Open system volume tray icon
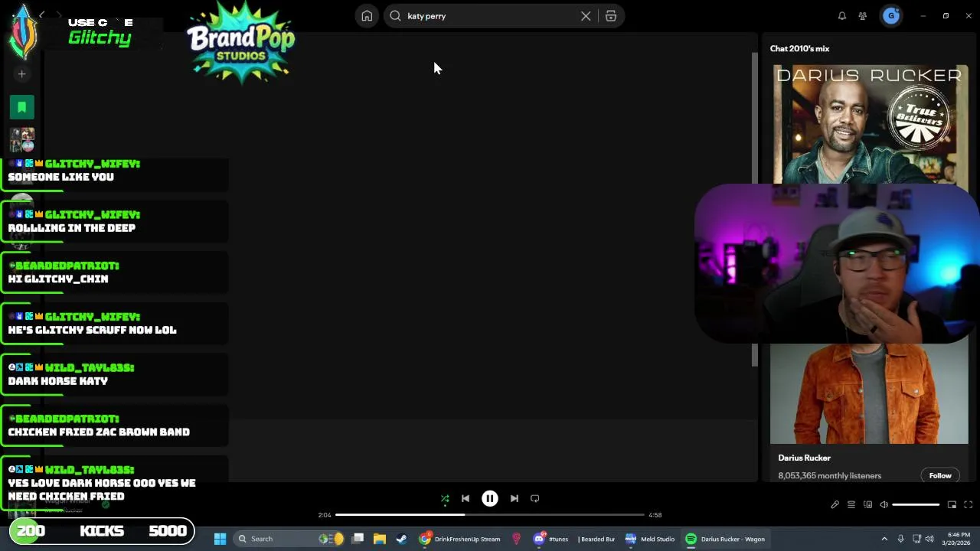The height and width of the screenshot is (551, 980). [929, 539]
